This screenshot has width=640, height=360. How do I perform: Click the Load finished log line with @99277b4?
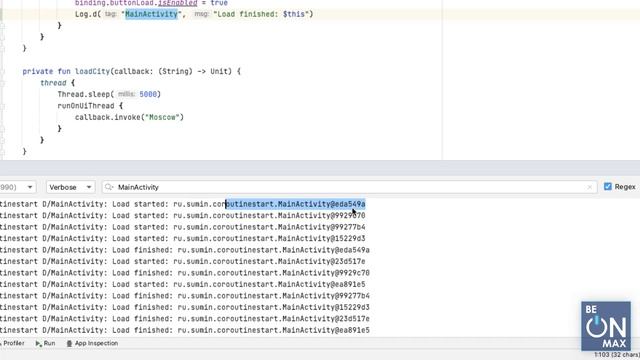point(185,296)
